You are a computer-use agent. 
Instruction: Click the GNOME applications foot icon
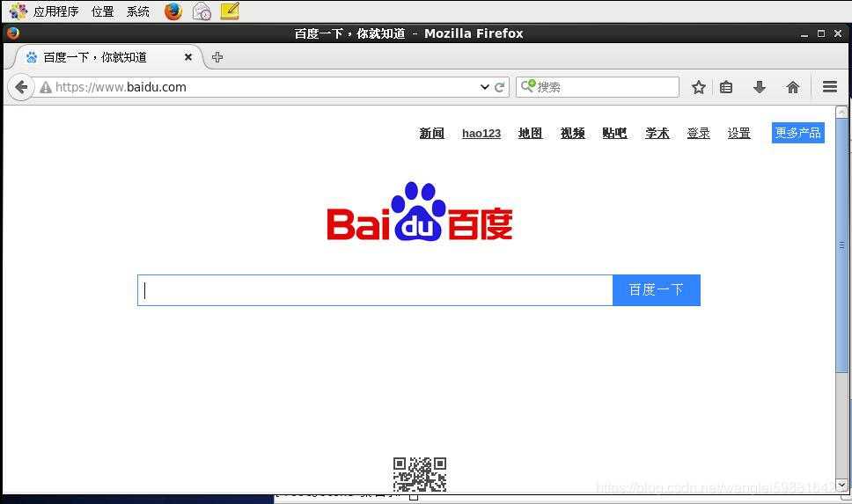click(18, 11)
